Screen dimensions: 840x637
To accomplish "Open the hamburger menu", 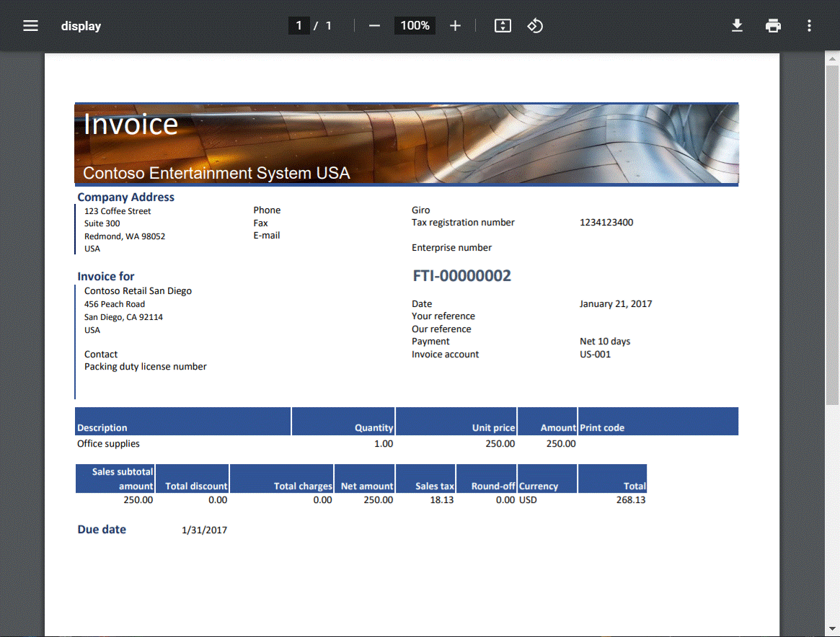I will click(x=30, y=25).
